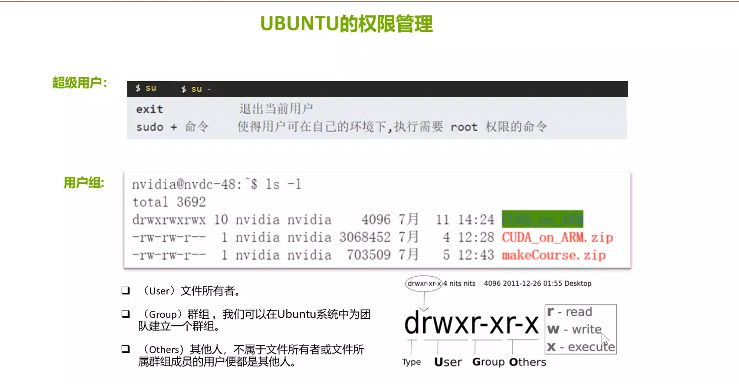The image size is (739, 384).
Task: Click the "drwxrwxrwx" permission string
Action: [169, 220]
